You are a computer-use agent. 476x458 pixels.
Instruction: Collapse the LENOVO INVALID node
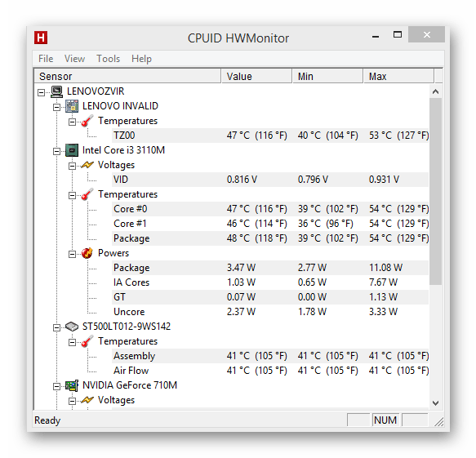click(x=56, y=107)
